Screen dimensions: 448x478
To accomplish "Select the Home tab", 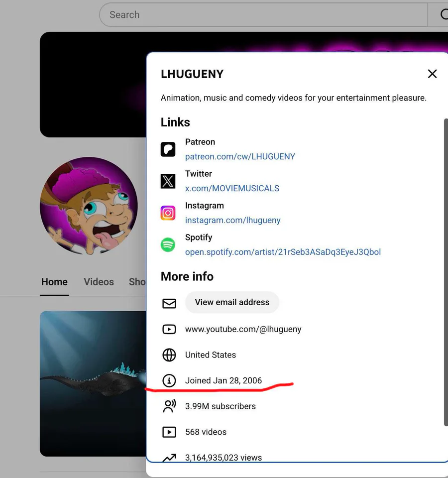I will coord(54,282).
